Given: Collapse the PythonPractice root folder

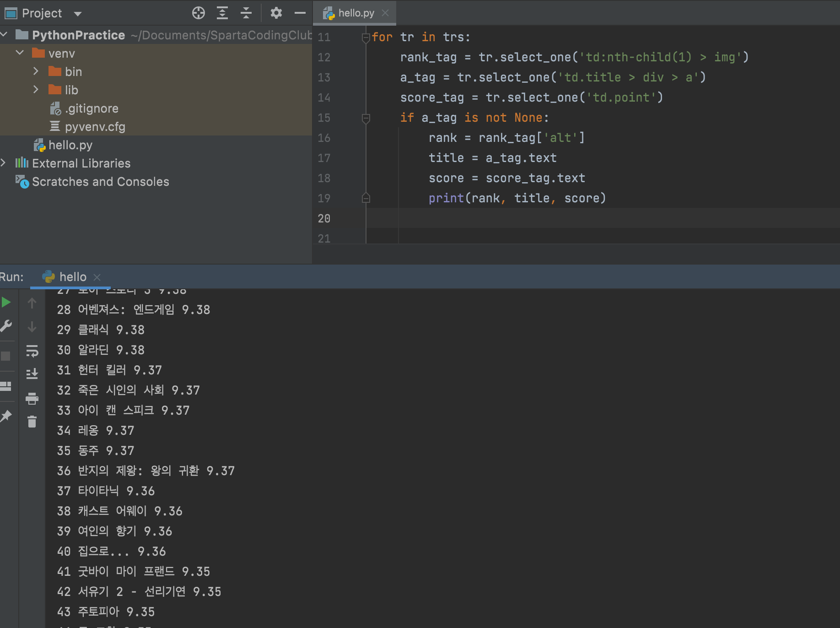Looking at the screenshot, I should (x=5, y=35).
